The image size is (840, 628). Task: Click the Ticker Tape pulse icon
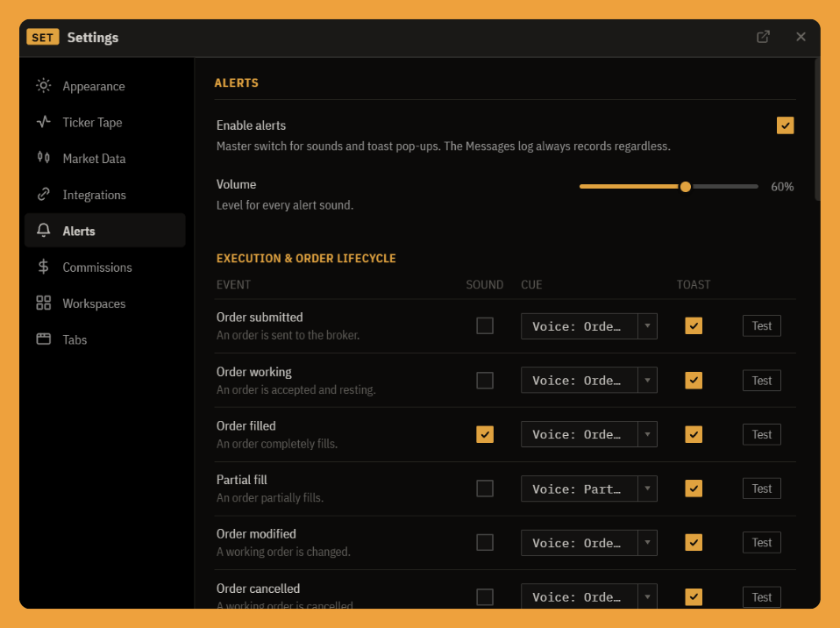coord(43,122)
